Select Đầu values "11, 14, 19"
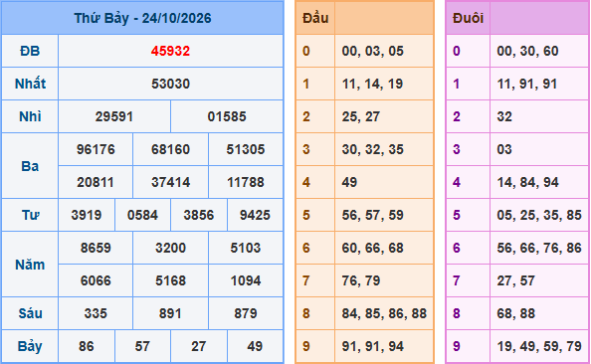 click(x=372, y=84)
